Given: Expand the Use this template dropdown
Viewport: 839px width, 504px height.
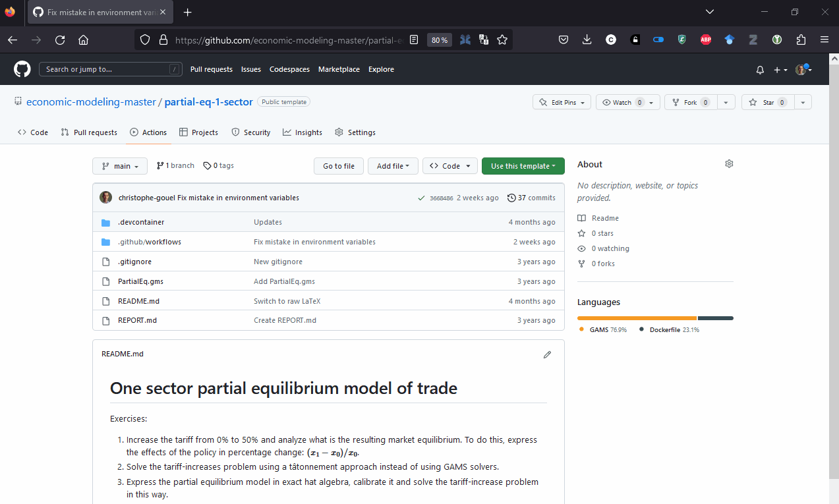Looking at the screenshot, I should 523,166.
